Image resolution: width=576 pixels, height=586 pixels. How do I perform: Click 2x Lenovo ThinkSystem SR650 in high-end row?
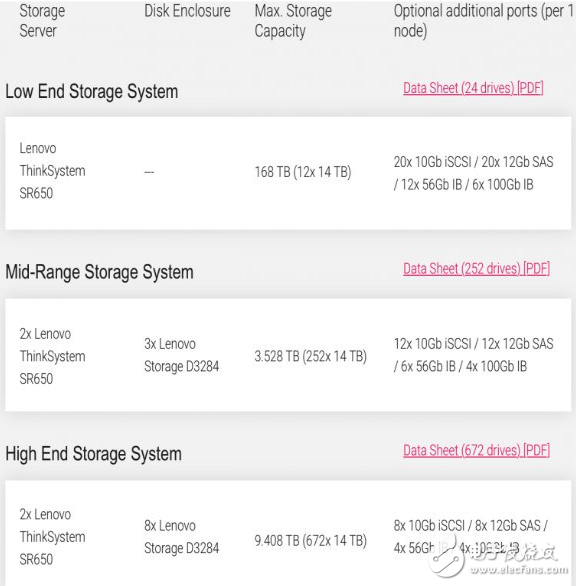click(52, 537)
